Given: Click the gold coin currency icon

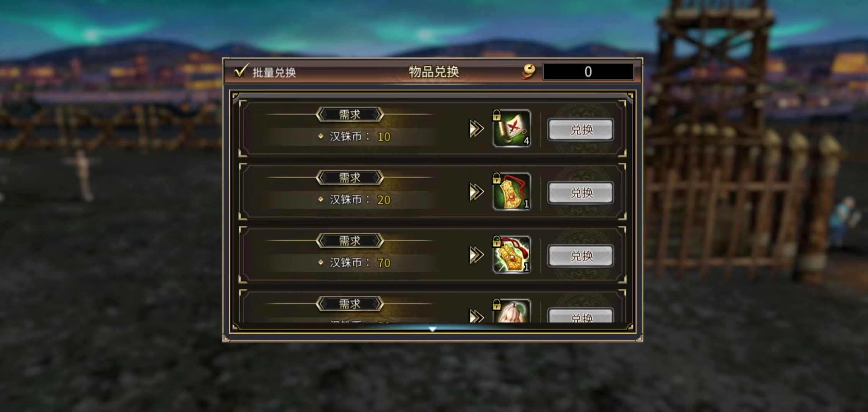Looking at the screenshot, I should (x=530, y=72).
